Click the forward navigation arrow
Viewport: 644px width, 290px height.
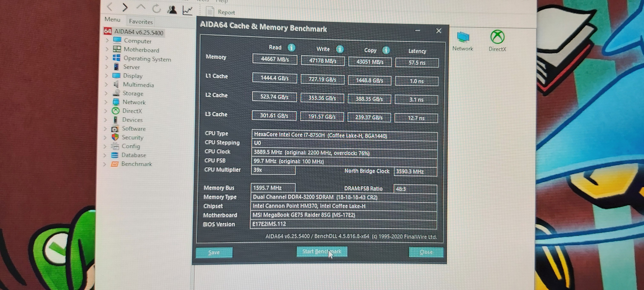click(125, 7)
